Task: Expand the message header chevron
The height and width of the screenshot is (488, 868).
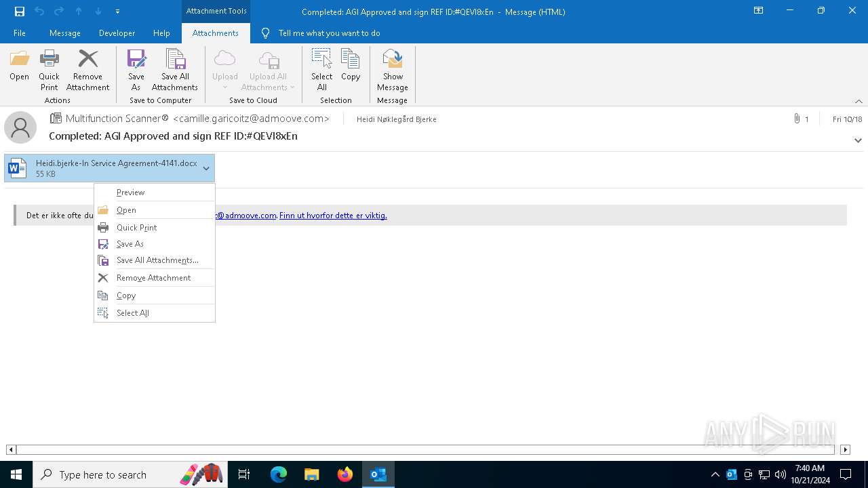Action: click(x=858, y=140)
